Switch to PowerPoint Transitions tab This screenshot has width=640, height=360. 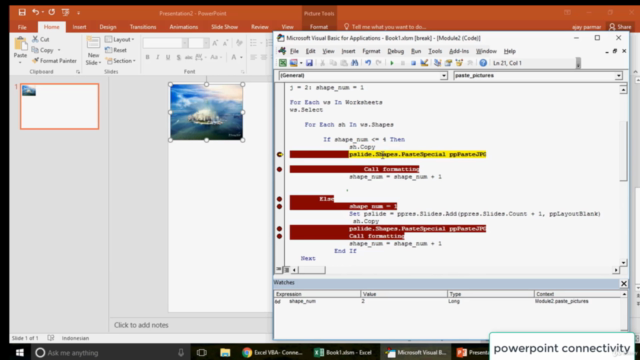coord(143,27)
